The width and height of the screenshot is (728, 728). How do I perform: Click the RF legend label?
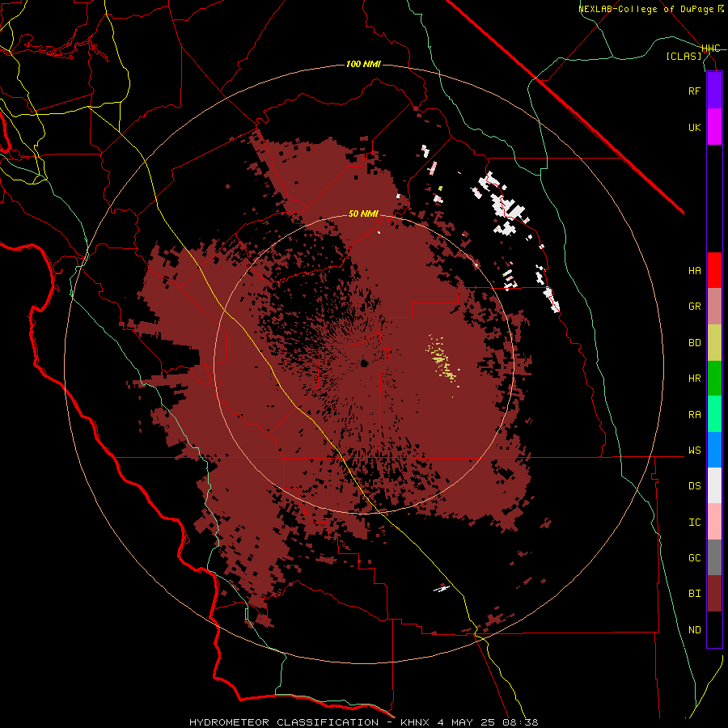pos(694,91)
